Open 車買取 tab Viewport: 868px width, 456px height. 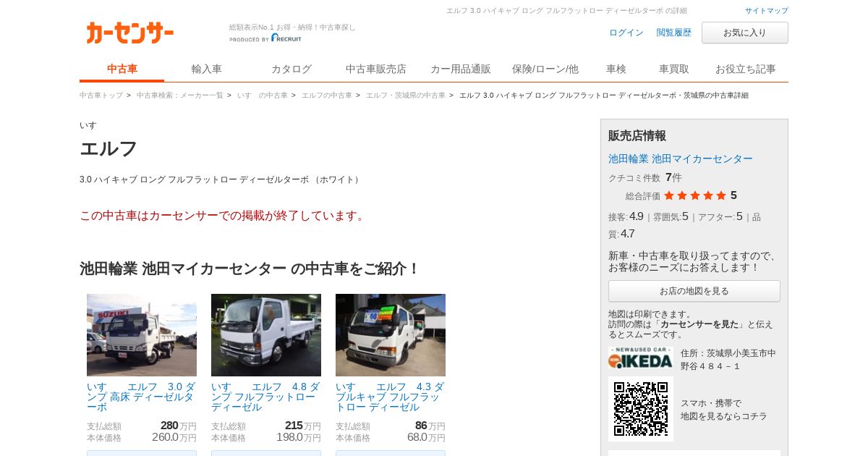point(674,69)
